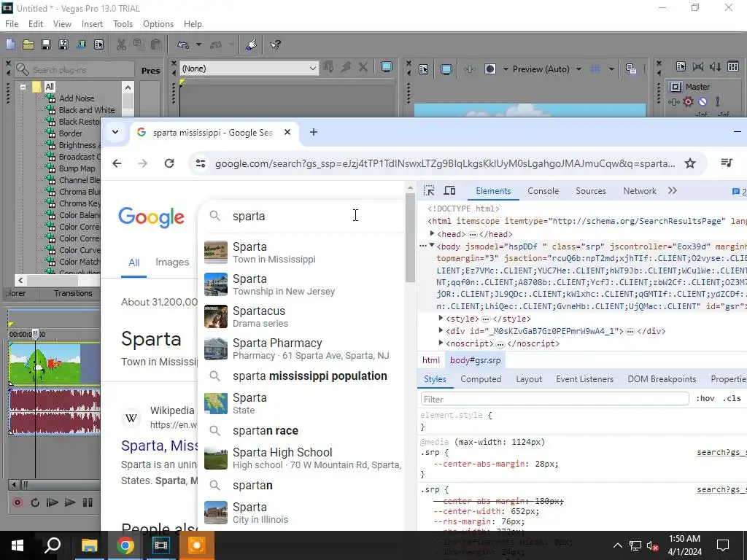Switch to DevTools Console tab

tap(543, 191)
